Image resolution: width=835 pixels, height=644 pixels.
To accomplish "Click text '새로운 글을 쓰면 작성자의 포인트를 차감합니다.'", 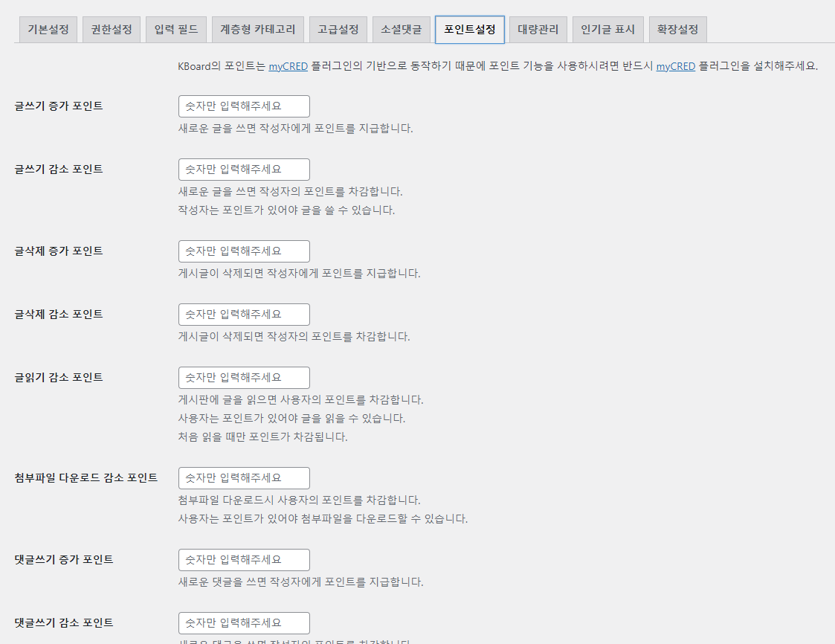I will tap(290, 191).
